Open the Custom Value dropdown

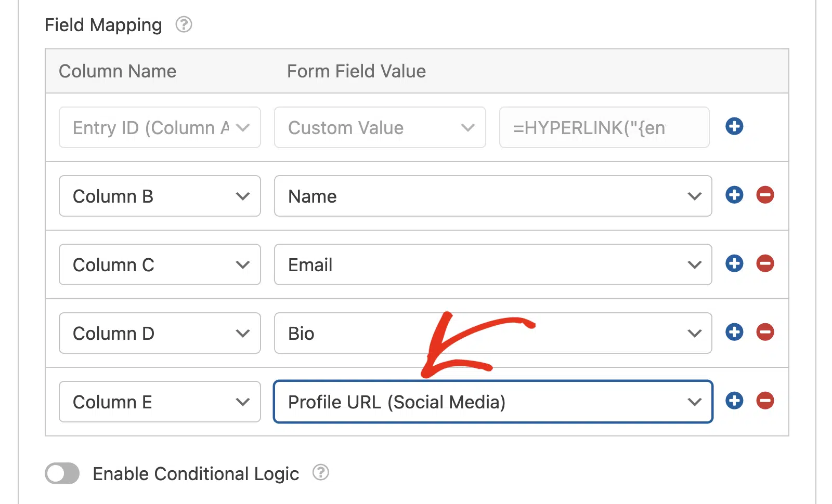click(x=380, y=127)
